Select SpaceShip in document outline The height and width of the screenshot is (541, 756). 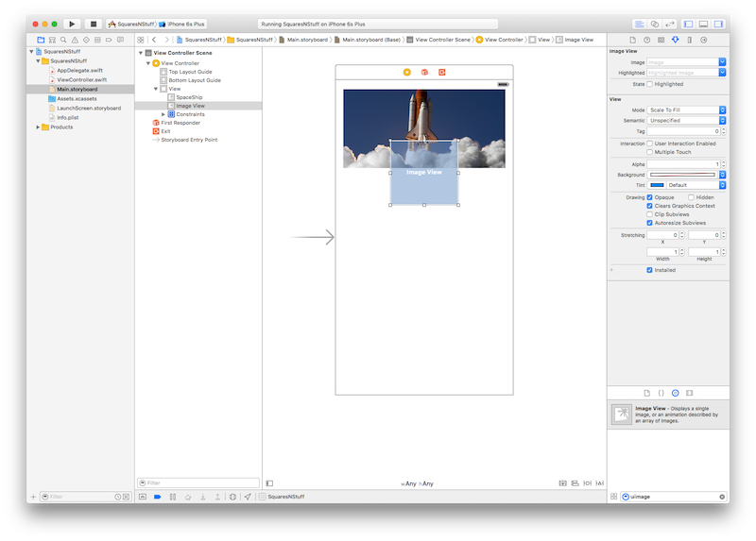[x=189, y=97]
